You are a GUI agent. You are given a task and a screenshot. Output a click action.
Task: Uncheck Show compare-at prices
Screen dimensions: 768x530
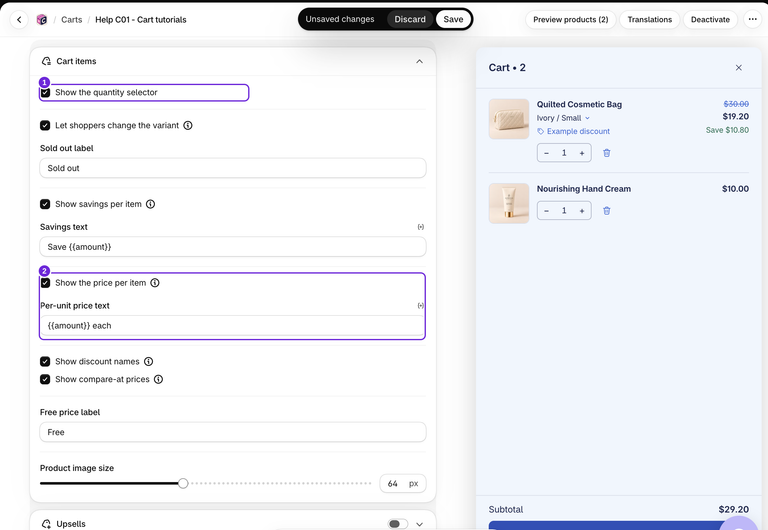tap(45, 379)
